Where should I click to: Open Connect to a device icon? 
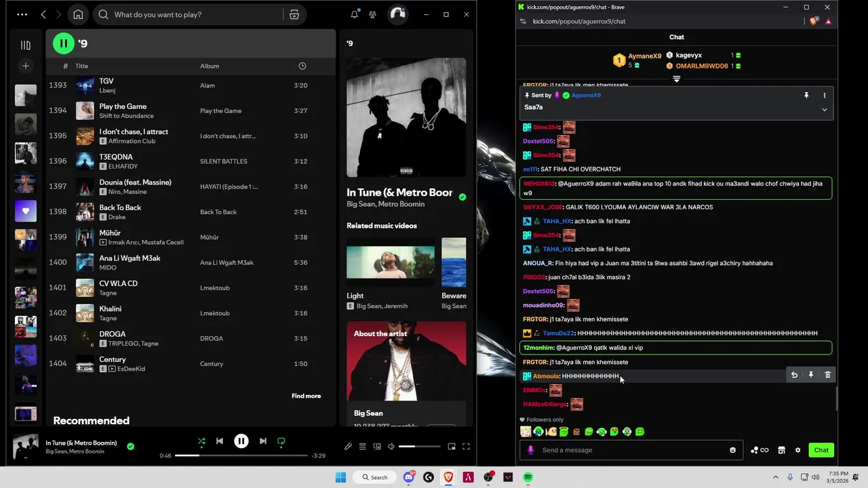click(377, 447)
